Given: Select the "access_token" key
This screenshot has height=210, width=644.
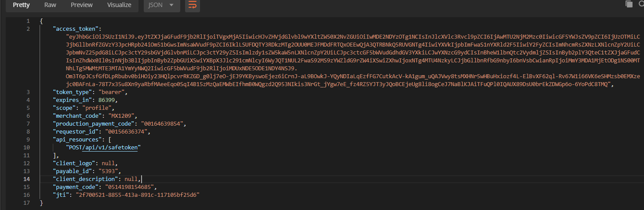Looking at the screenshot, I should point(76,29).
